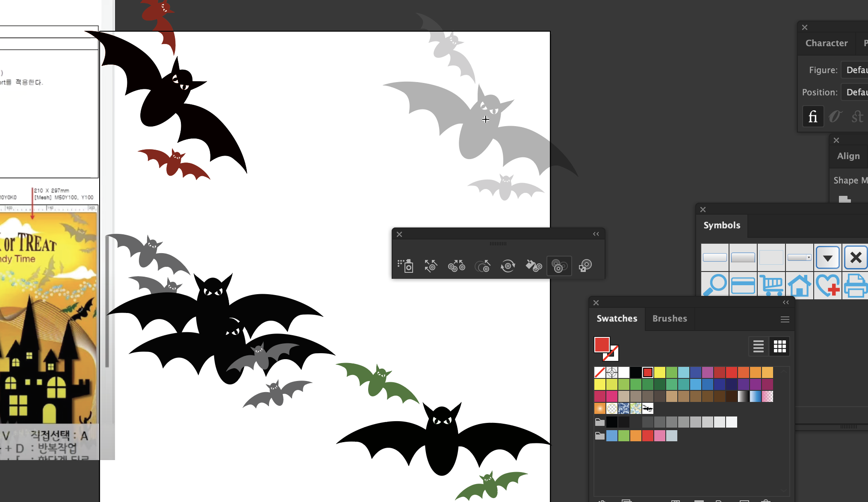
Task: Open Swatches panel hamburger menu
Action: (785, 319)
